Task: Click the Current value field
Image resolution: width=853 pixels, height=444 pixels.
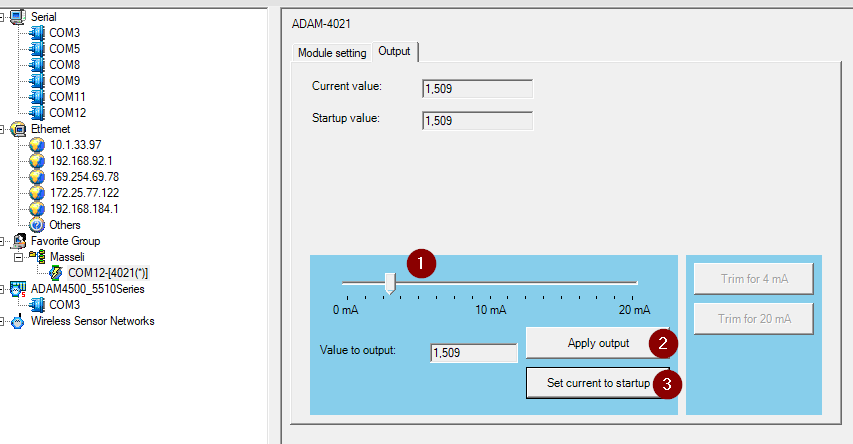Action: (478, 89)
